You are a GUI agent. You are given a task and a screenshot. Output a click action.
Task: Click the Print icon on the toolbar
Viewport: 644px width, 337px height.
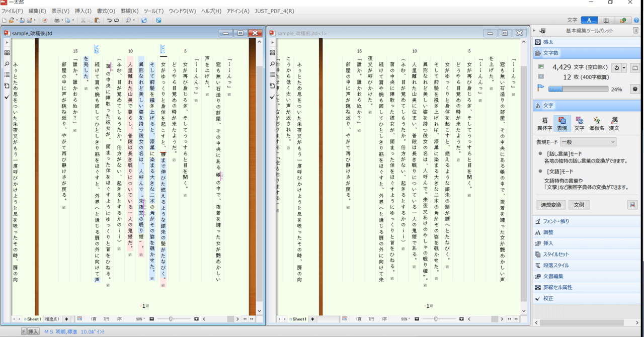pos(56,21)
